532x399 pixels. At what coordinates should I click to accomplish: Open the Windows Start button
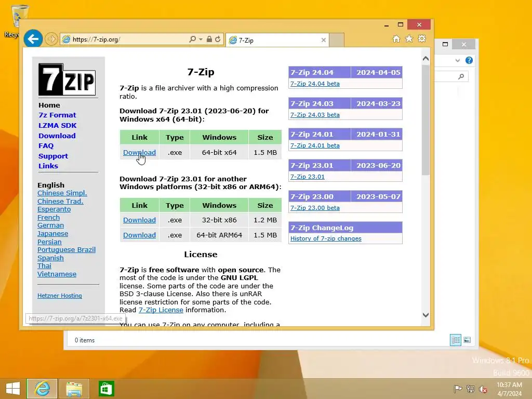click(x=13, y=389)
